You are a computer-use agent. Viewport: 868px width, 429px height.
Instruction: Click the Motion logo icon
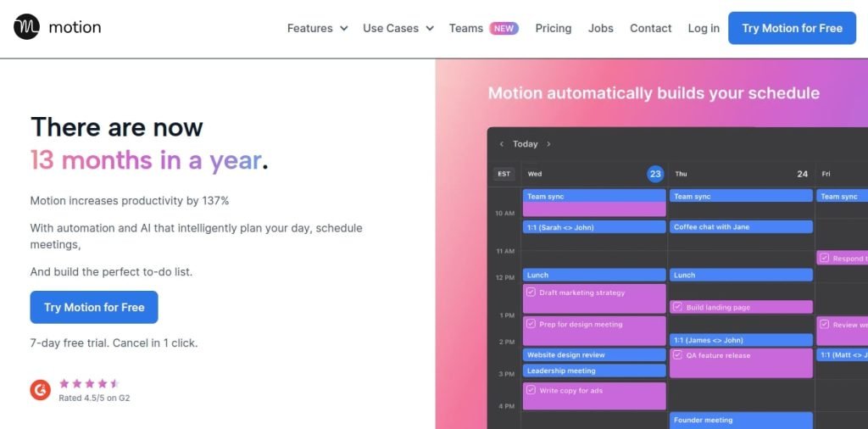(26, 27)
